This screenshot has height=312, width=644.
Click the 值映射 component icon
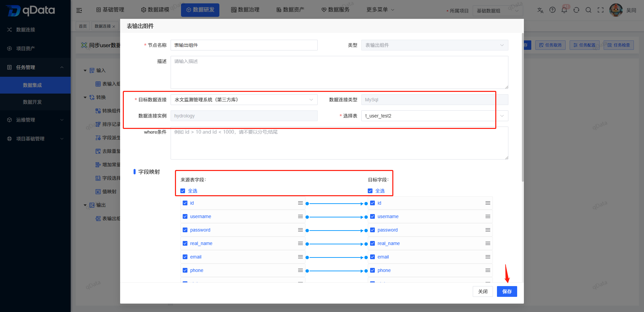point(98,192)
